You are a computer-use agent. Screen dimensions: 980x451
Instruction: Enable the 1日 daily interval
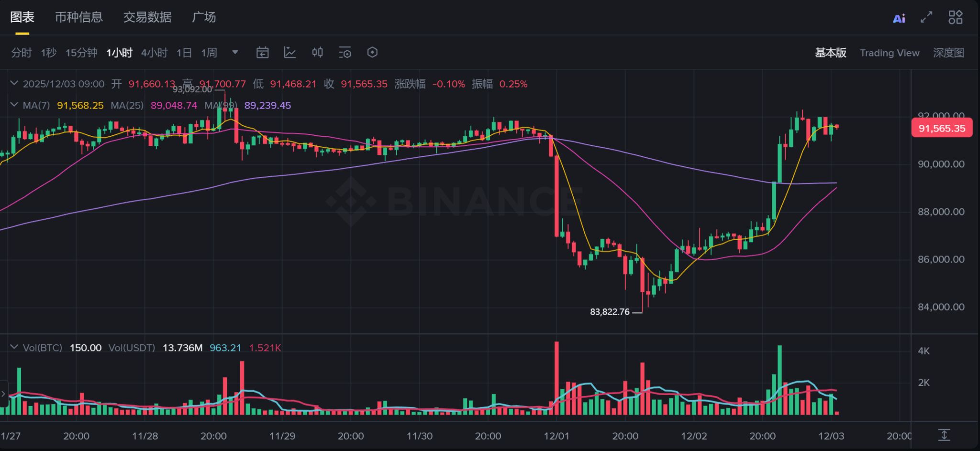pos(184,53)
